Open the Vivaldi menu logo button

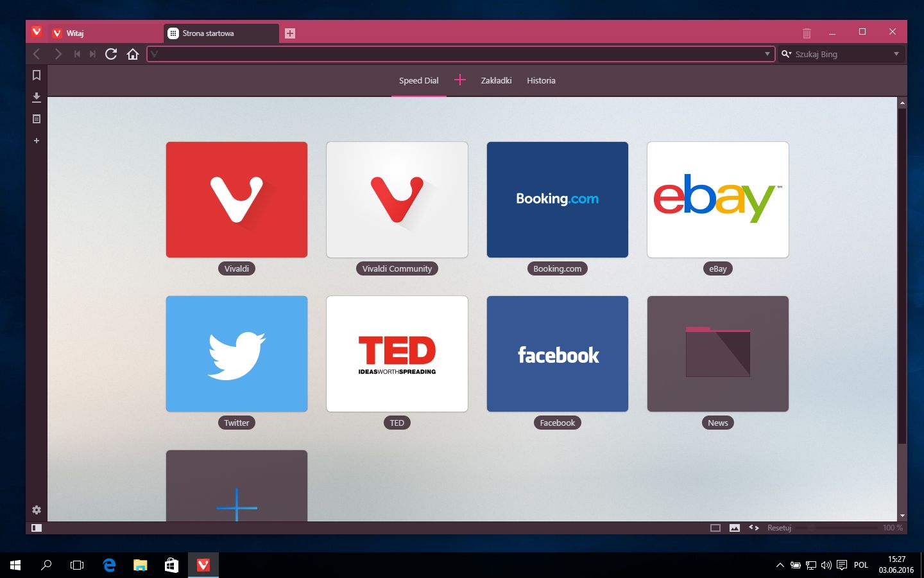click(37, 31)
